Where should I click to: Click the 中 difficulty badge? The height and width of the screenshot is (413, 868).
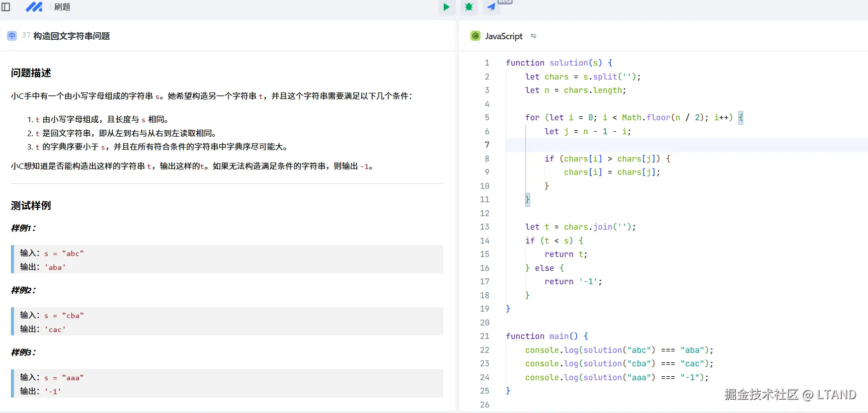12,36
